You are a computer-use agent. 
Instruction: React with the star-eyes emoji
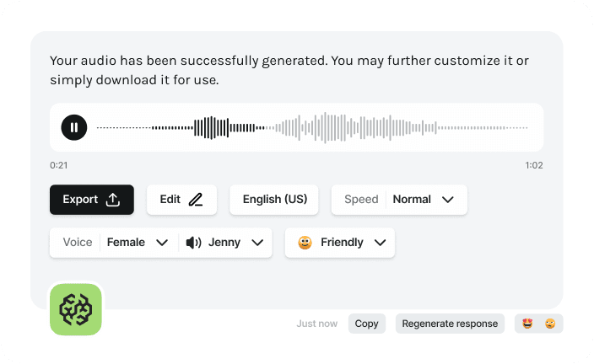coord(527,324)
